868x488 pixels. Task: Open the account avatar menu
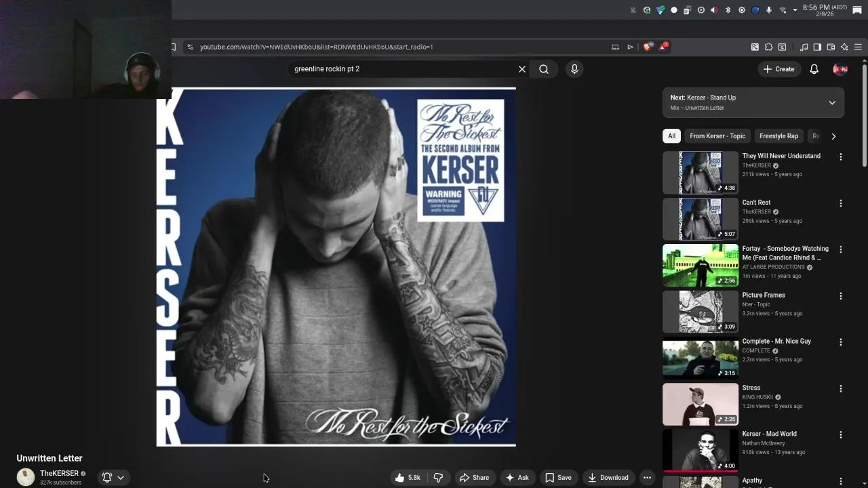coord(840,69)
